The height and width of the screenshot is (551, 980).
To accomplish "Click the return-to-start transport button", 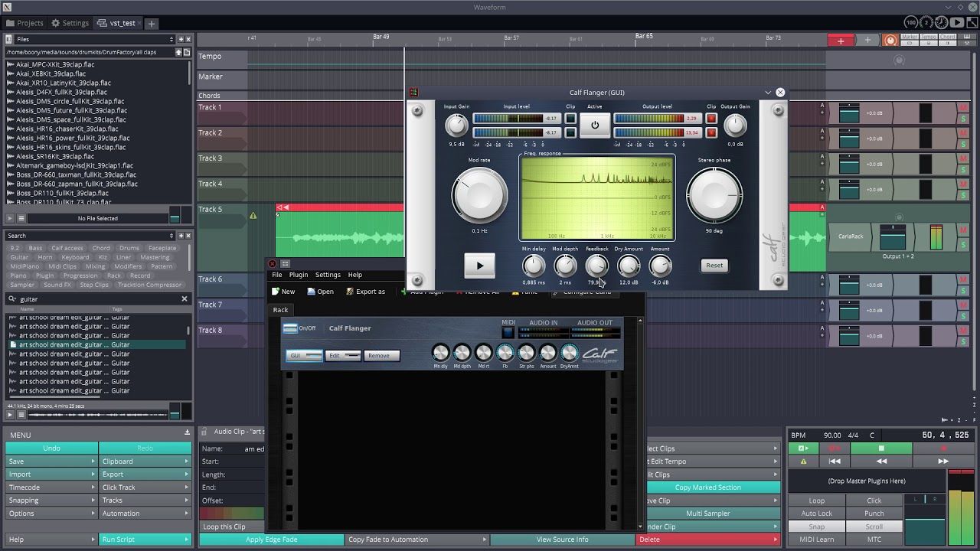I will click(835, 461).
